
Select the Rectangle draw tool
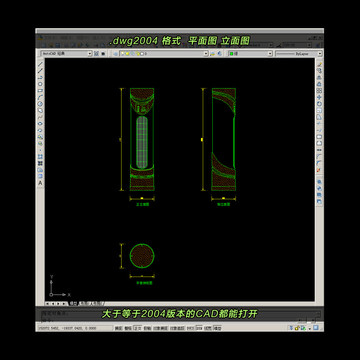(40, 90)
